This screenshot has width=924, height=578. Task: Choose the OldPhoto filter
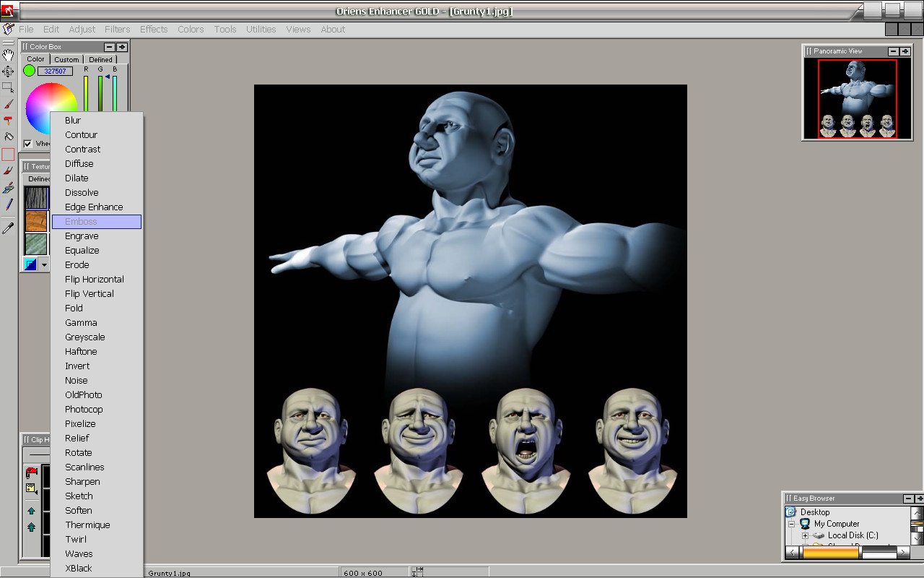tap(97, 395)
